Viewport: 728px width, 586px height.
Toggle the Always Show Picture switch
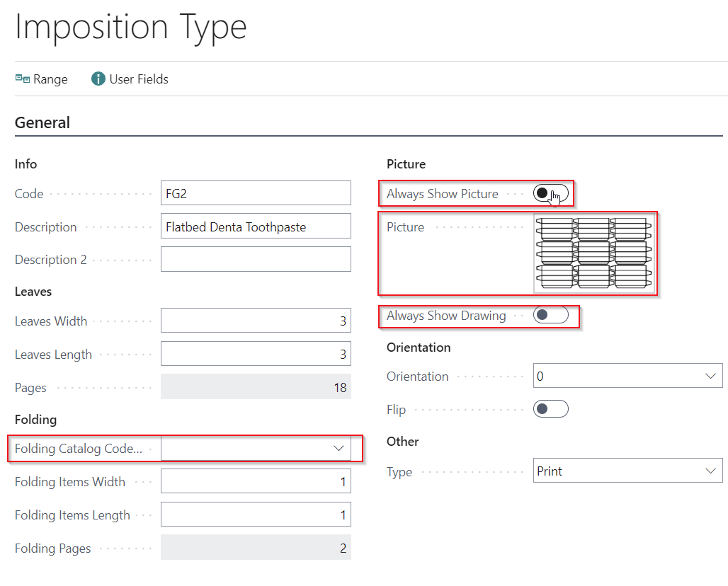(550, 194)
